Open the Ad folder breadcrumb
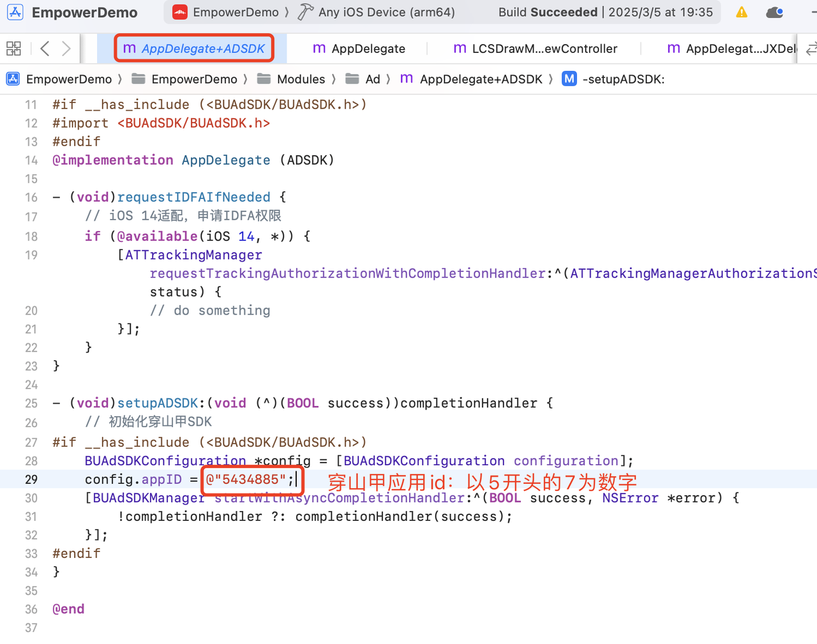 click(x=363, y=79)
